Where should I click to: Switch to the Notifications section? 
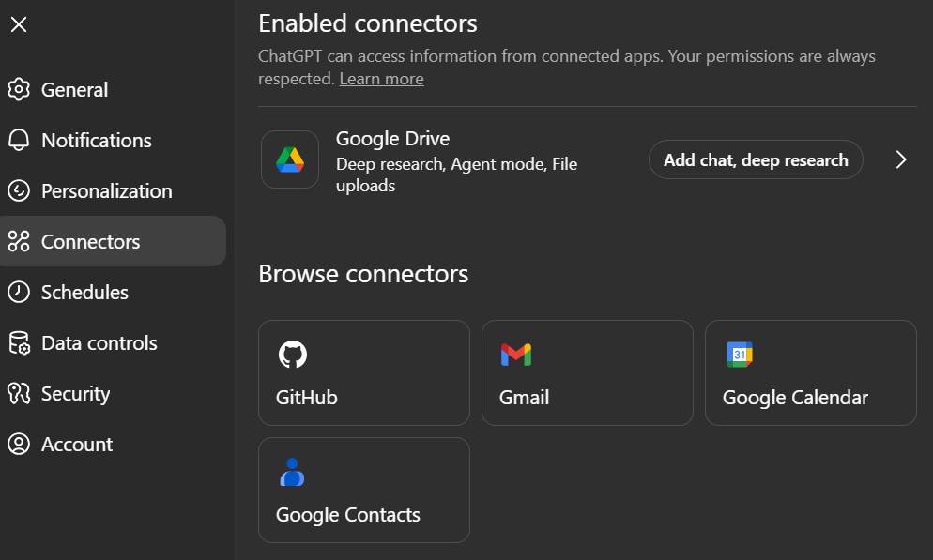[x=97, y=140]
